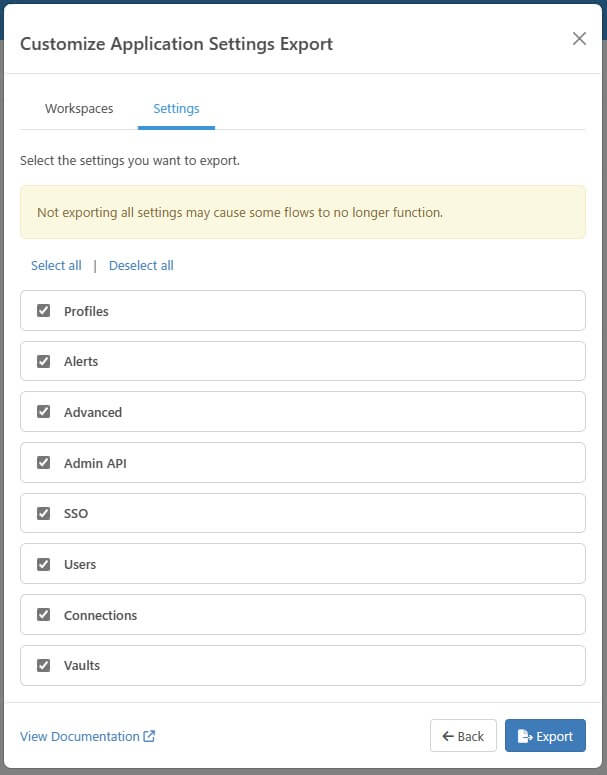Image resolution: width=607 pixels, height=775 pixels.
Task: Click the Export button
Action: click(x=545, y=735)
